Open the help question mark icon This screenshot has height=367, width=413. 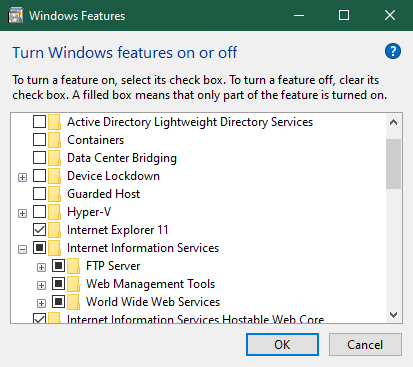(393, 51)
